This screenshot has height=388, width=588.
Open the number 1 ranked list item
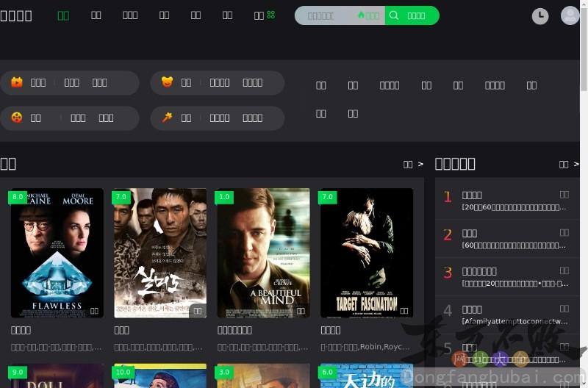(x=506, y=201)
